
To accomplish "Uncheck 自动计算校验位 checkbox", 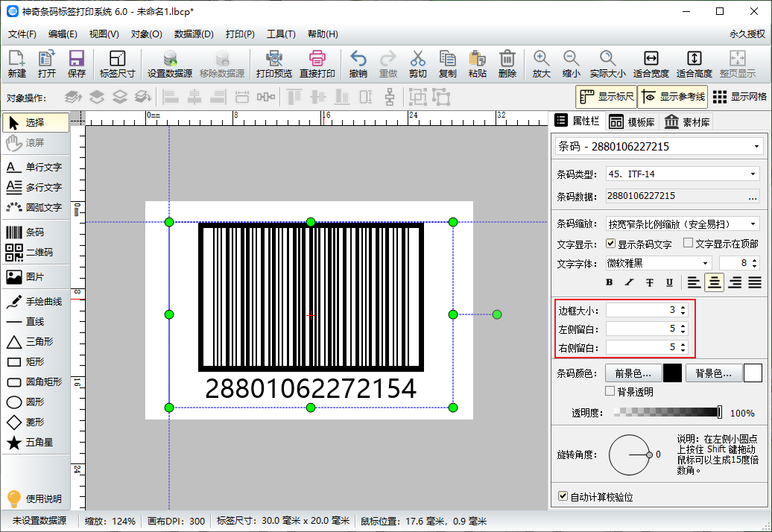I will click(563, 496).
